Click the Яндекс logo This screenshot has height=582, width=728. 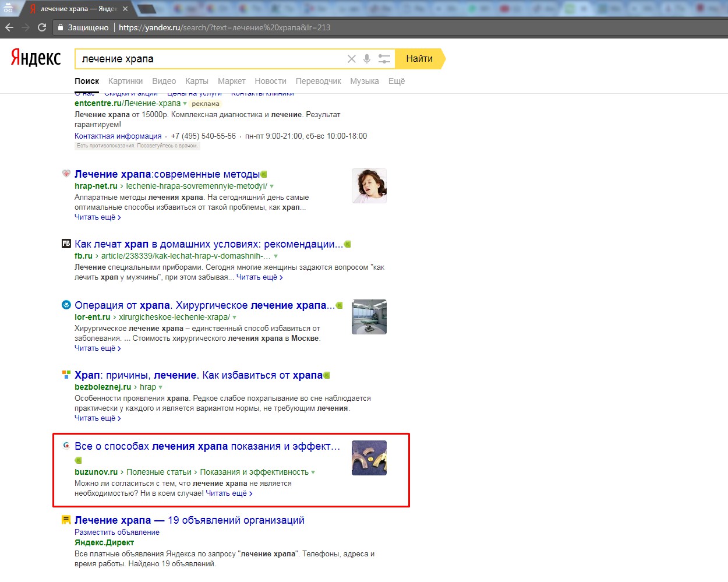[x=36, y=58]
